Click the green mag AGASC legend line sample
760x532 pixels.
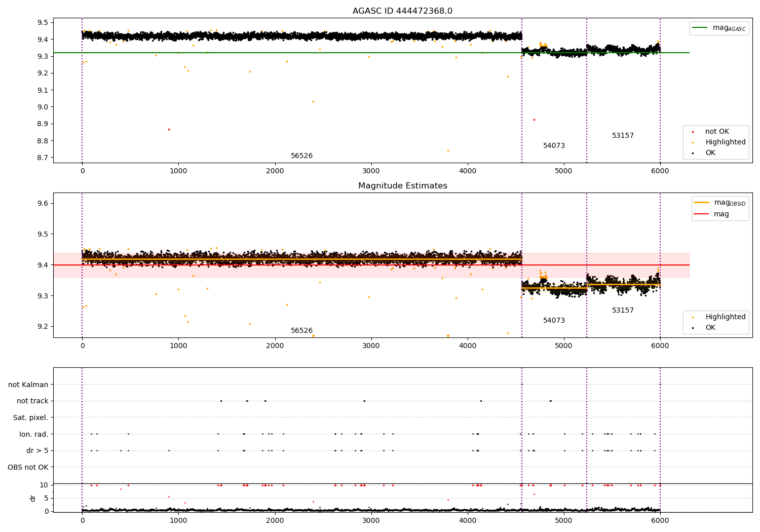tap(700, 28)
